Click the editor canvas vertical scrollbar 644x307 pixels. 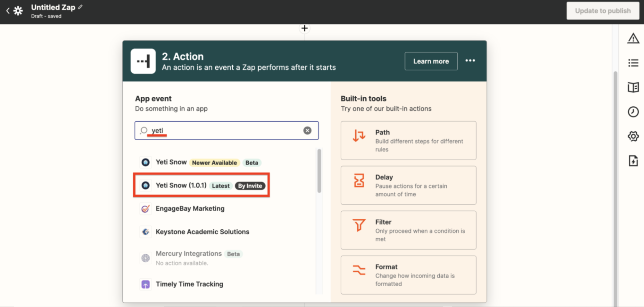click(615, 189)
